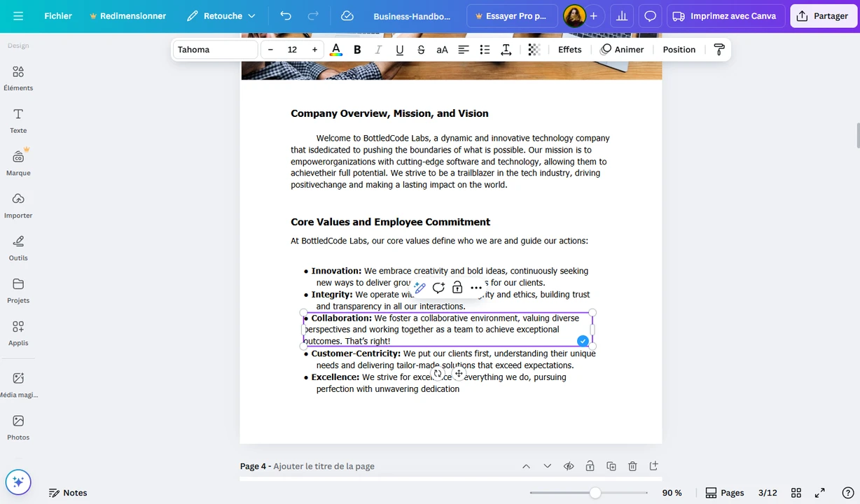
Task: Click Essayer Pro button
Action: click(x=511, y=16)
